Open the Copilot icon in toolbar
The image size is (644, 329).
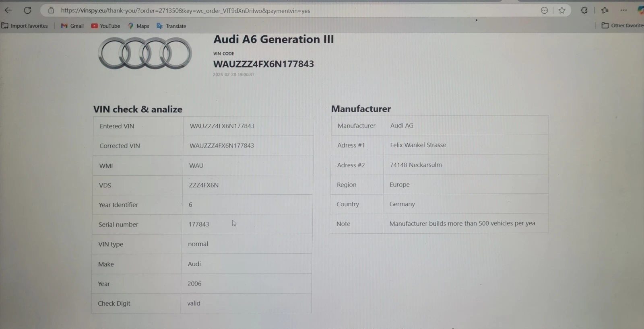[x=640, y=10]
